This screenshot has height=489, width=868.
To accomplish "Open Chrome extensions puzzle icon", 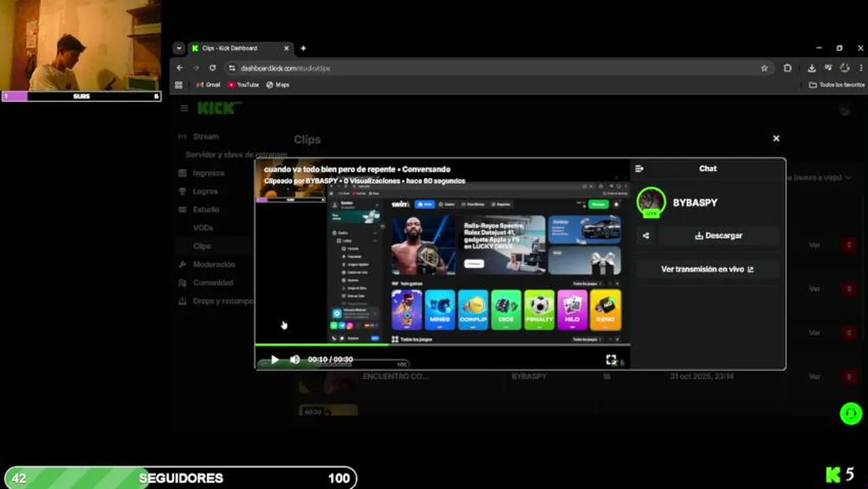I will (x=788, y=68).
